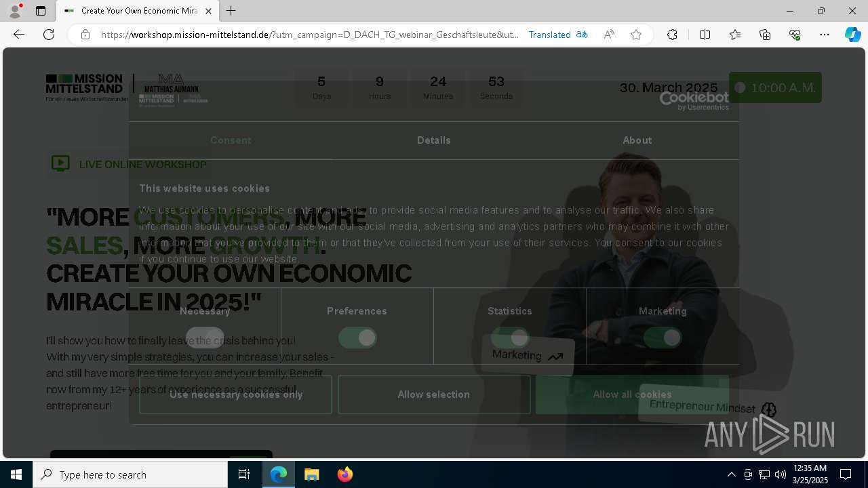Reload the page with Refresh icon
Viewport: 868px width, 488px height.
pyautogui.click(x=49, y=35)
